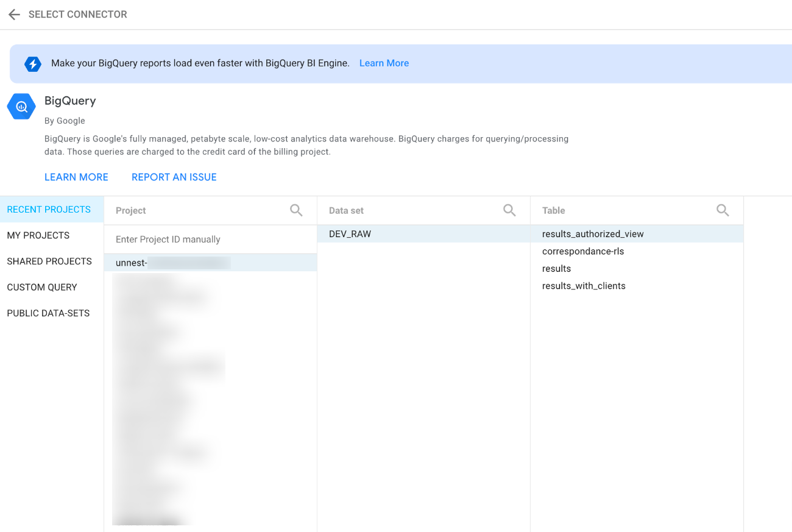Select the results table
Viewport: 792px width, 532px height.
coord(637,269)
